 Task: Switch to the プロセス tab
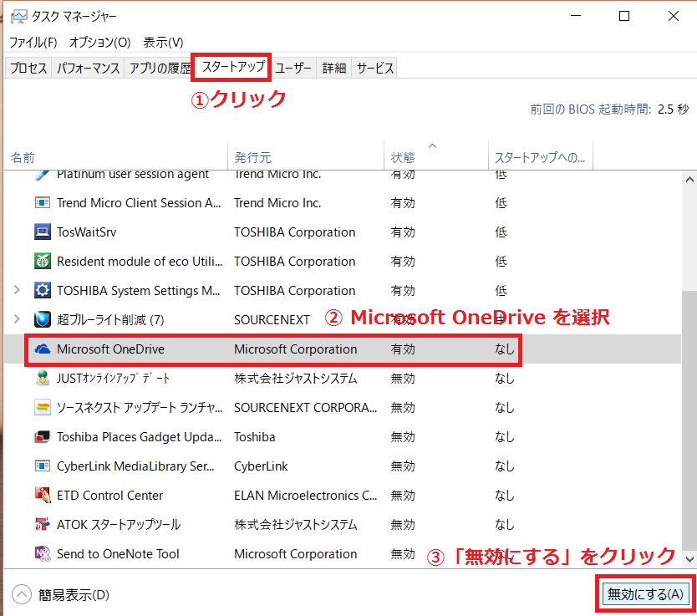click(x=28, y=68)
